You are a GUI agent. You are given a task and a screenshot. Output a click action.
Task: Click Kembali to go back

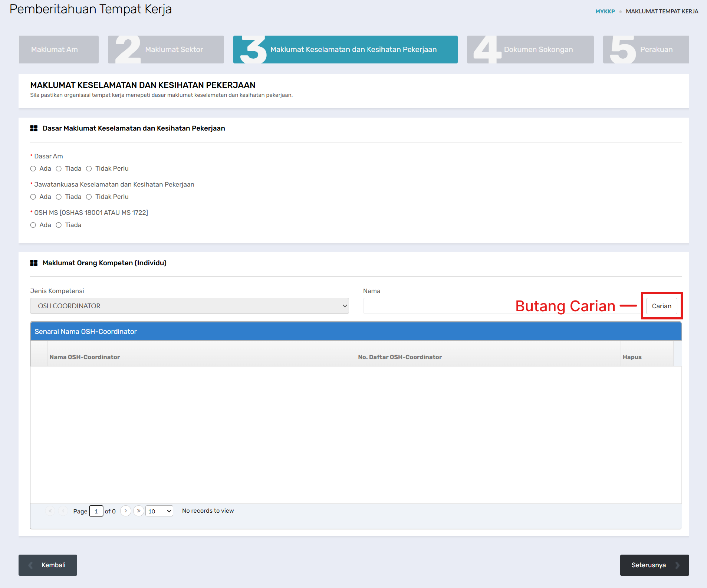coord(48,565)
